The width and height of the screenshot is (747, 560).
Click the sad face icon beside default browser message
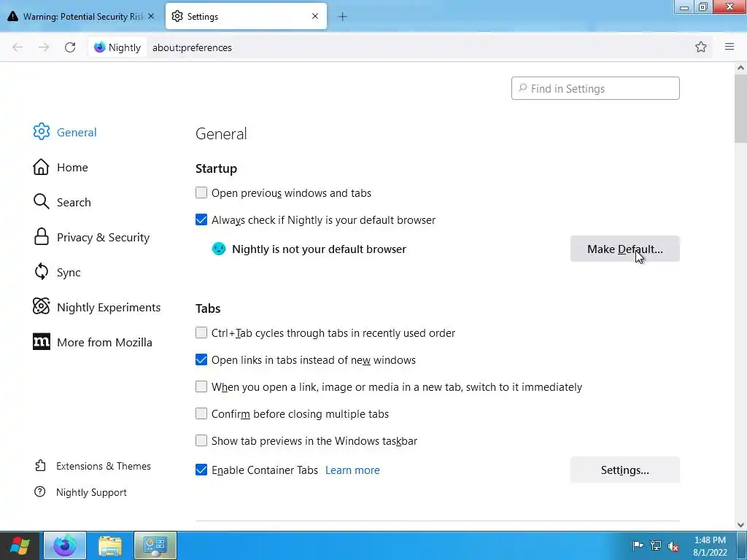coord(219,249)
